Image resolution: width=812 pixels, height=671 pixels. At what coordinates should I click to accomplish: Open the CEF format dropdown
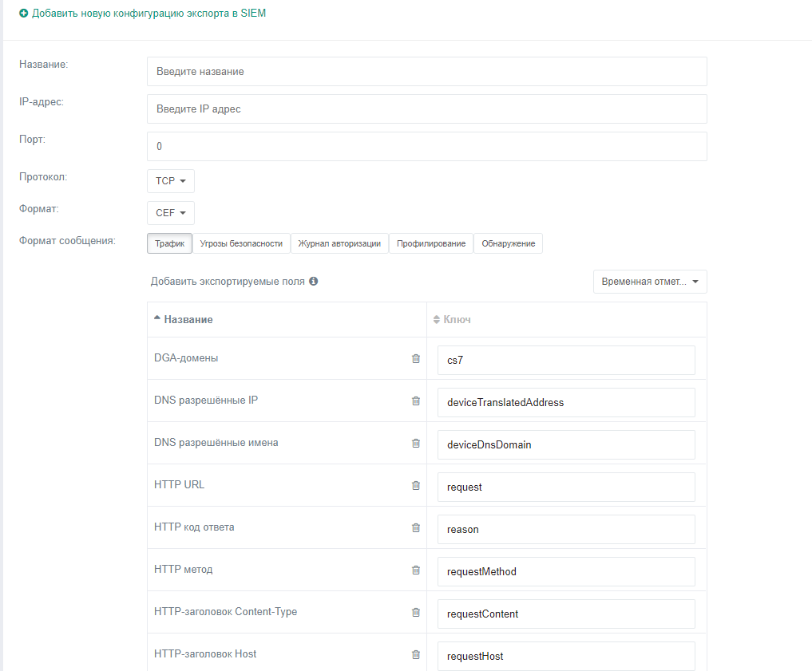170,213
